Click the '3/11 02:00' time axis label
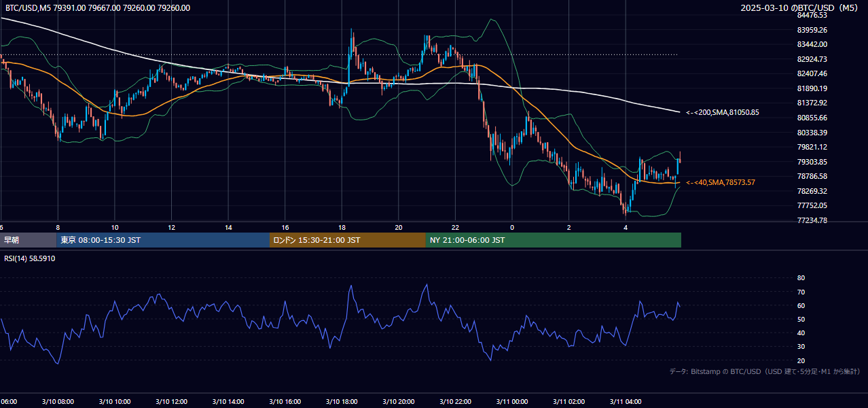Screen dimensions: 868x408 point(568,402)
